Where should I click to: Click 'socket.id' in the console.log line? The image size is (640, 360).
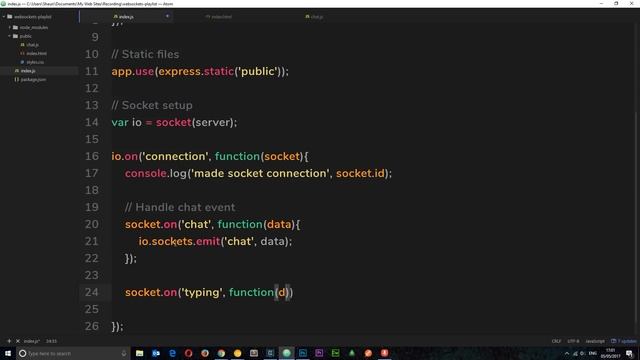click(x=360, y=173)
